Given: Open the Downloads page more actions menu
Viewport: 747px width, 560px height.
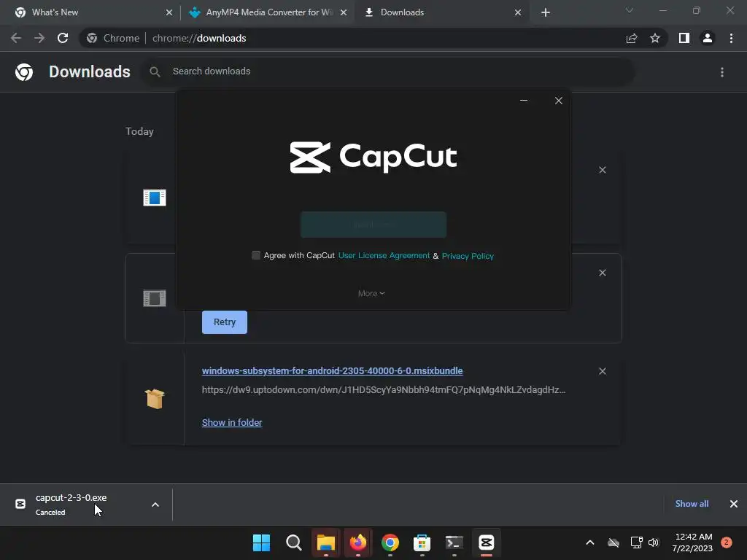Looking at the screenshot, I should 722,72.
